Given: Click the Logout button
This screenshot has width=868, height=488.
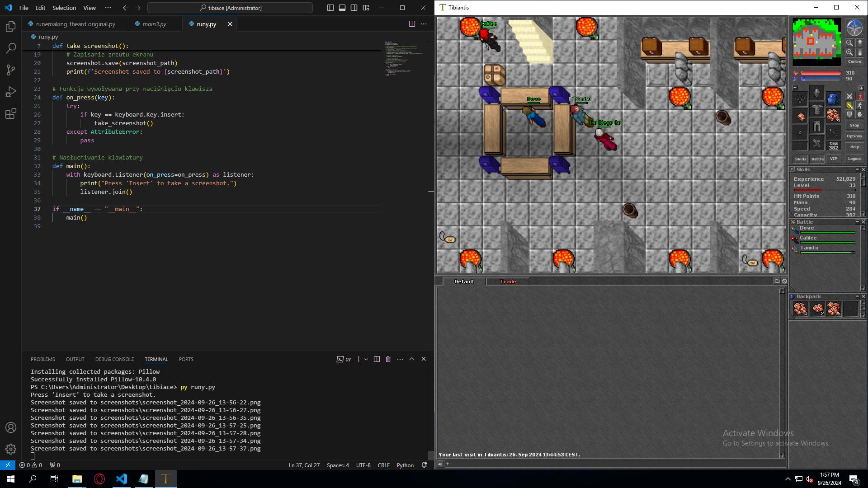Looking at the screenshot, I should point(854,159).
